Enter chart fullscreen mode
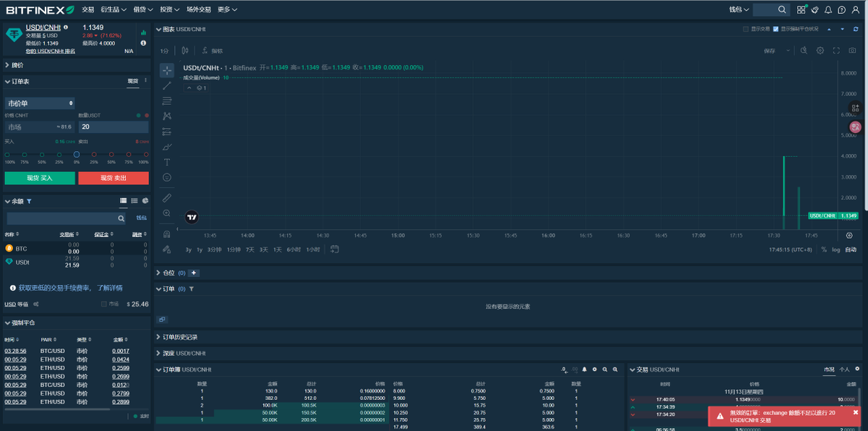Viewport: 868px width, 431px height. [x=837, y=51]
